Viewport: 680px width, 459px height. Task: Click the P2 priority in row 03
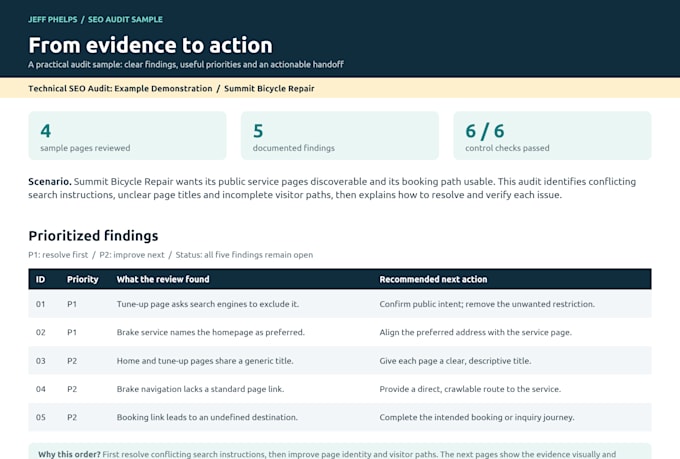point(72,361)
